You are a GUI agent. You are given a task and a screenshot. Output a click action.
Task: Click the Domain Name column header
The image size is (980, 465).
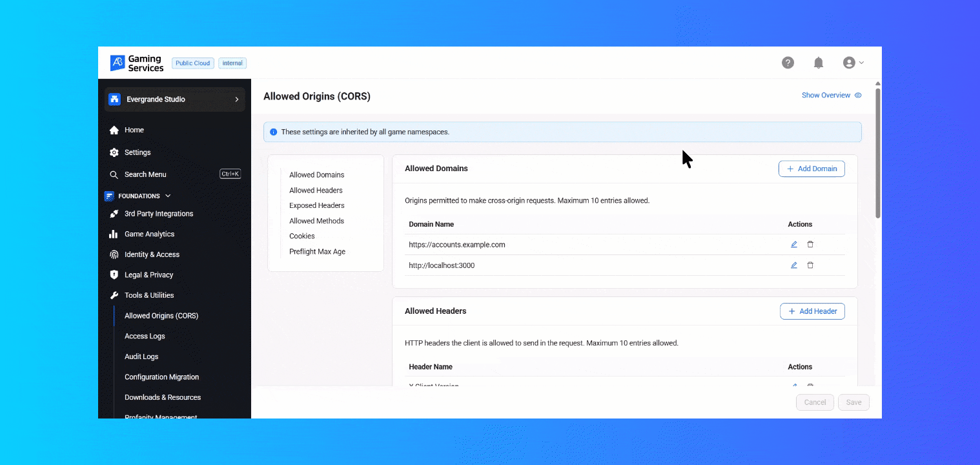[x=431, y=224]
